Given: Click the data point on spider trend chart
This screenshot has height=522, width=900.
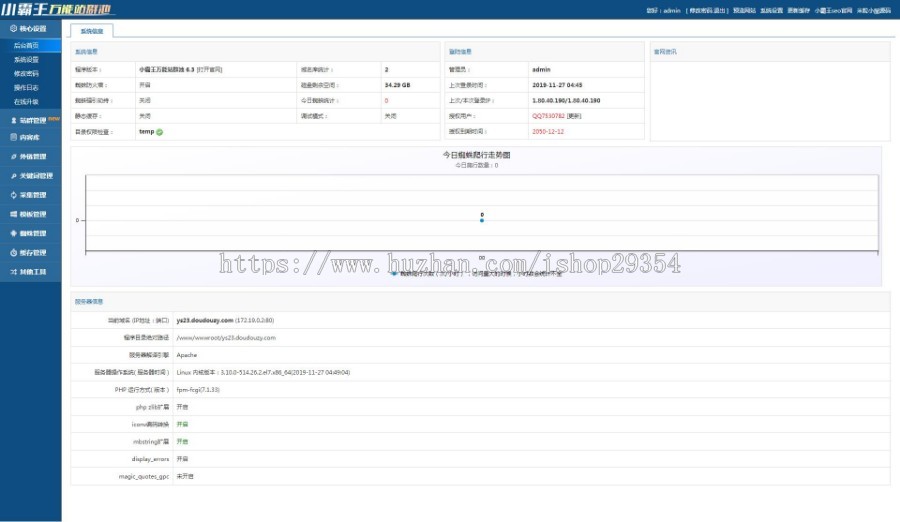Looking at the screenshot, I should pos(481,221).
